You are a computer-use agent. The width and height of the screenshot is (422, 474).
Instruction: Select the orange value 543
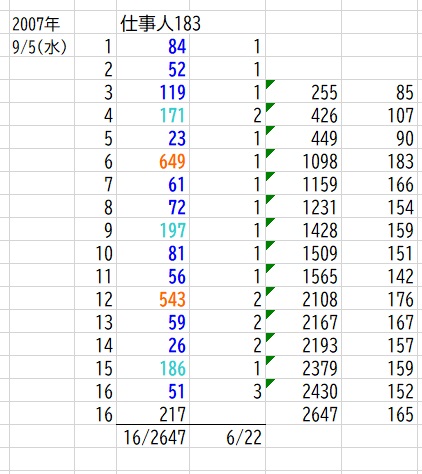[172, 299]
